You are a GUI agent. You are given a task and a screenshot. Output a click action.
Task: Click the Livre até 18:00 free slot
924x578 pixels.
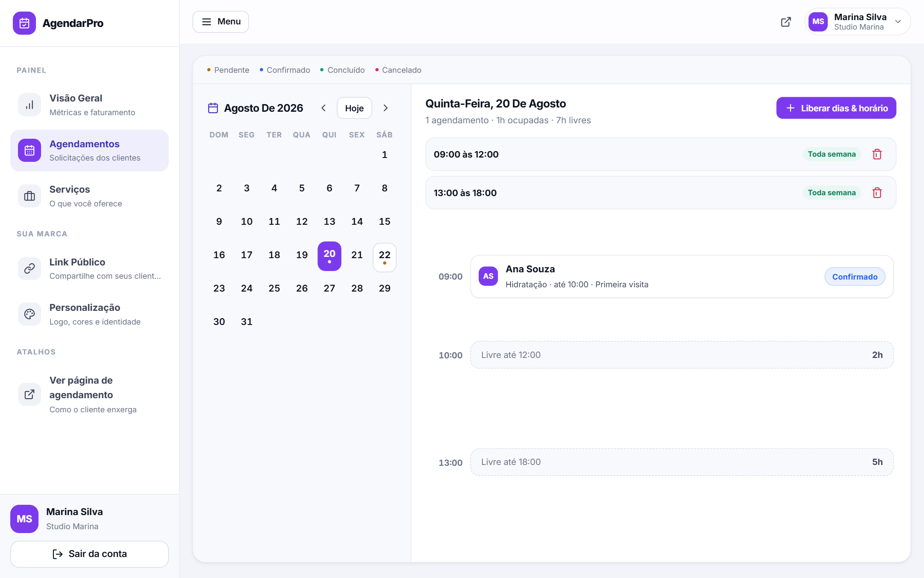pyautogui.click(x=682, y=462)
